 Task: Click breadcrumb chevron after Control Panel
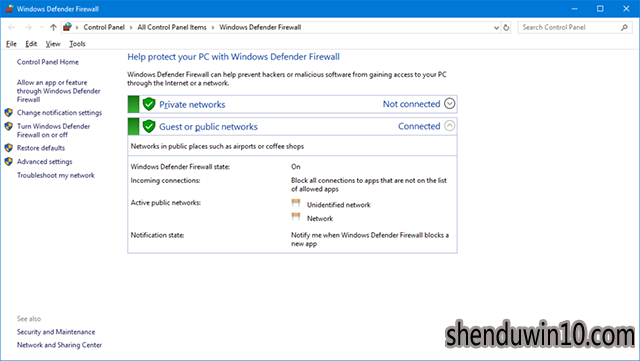point(131,28)
